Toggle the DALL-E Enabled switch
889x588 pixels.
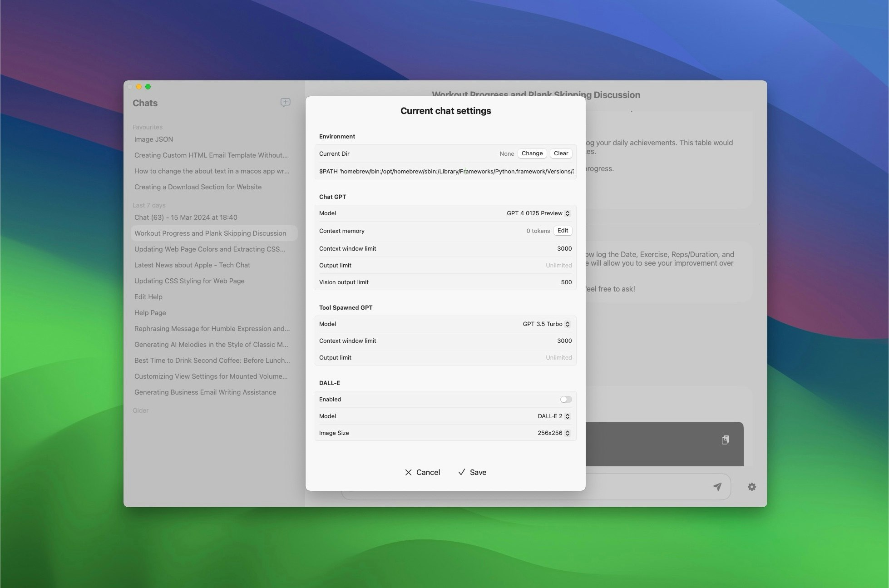point(566,399)
